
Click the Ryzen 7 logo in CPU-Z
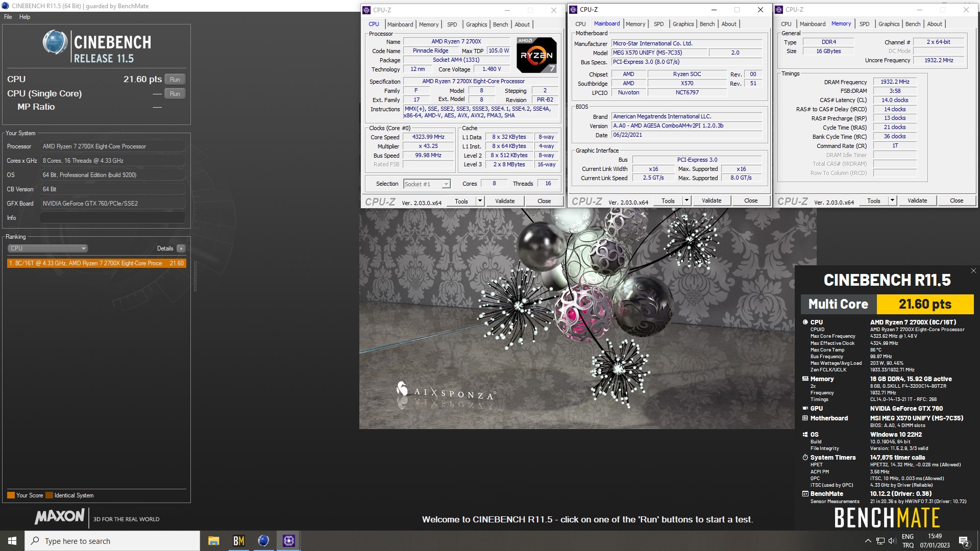click(536, 55)
